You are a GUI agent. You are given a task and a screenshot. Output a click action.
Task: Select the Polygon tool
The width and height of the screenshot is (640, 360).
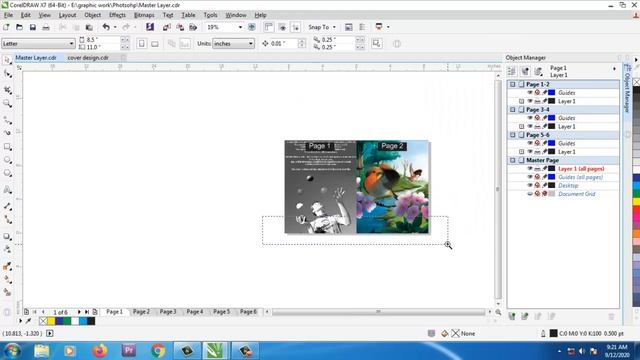click(x=7, y=173)
